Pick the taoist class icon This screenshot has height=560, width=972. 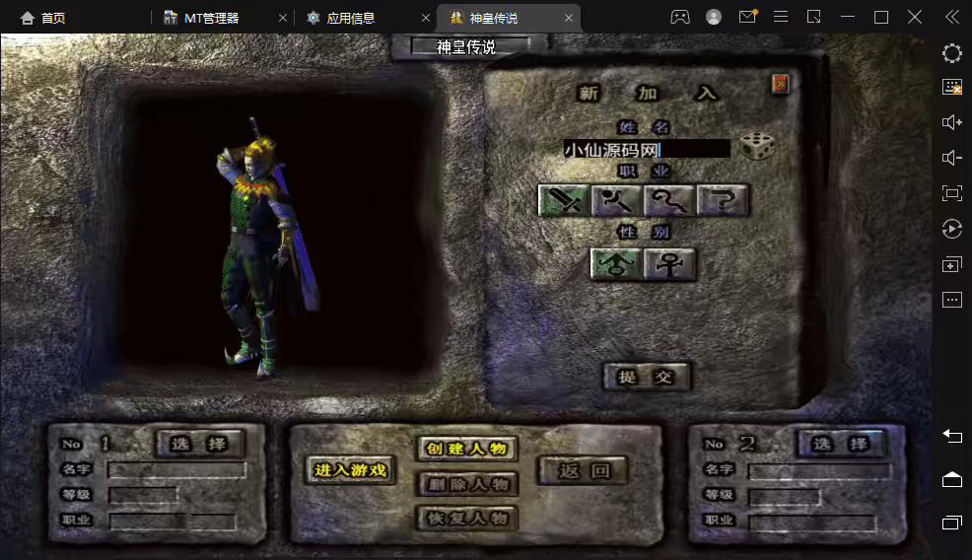[669, 200]
